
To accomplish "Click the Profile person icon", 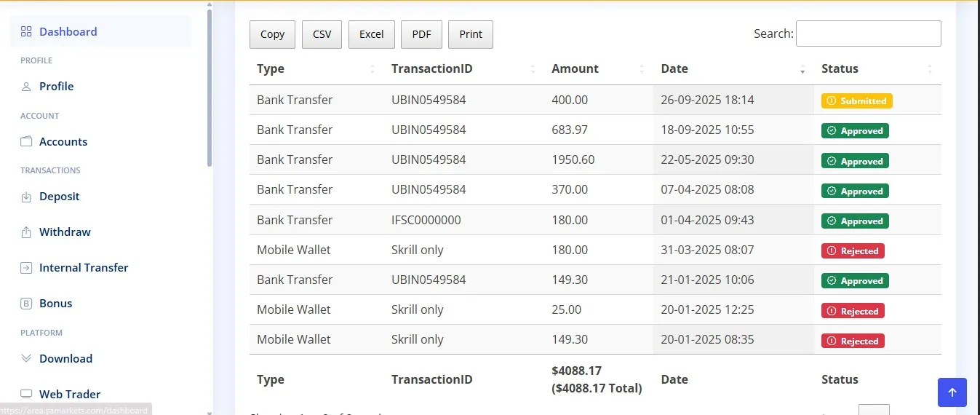I will click(26, 87).
